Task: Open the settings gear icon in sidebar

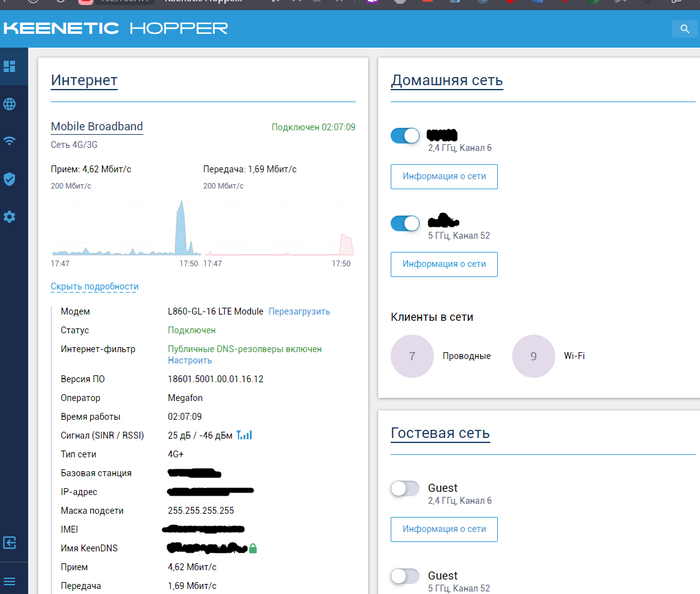Action: [x=9, y=217]
